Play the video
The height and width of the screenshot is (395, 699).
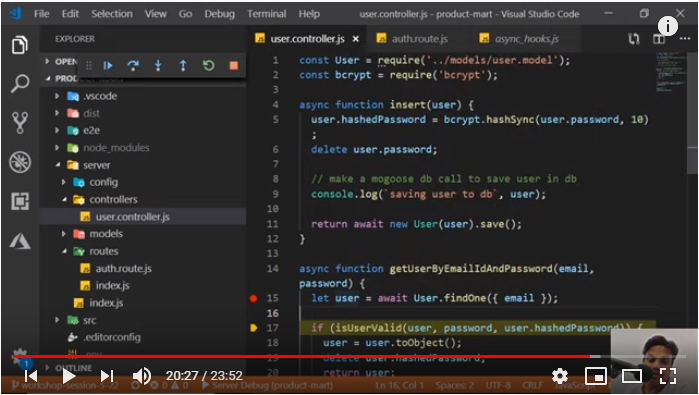pos(69,376)
